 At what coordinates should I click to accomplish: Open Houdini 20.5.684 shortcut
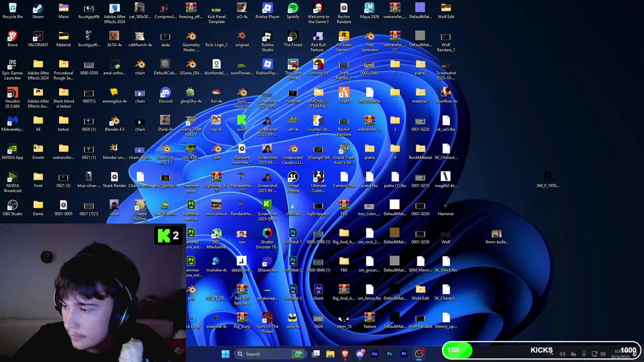coord(13,98)
